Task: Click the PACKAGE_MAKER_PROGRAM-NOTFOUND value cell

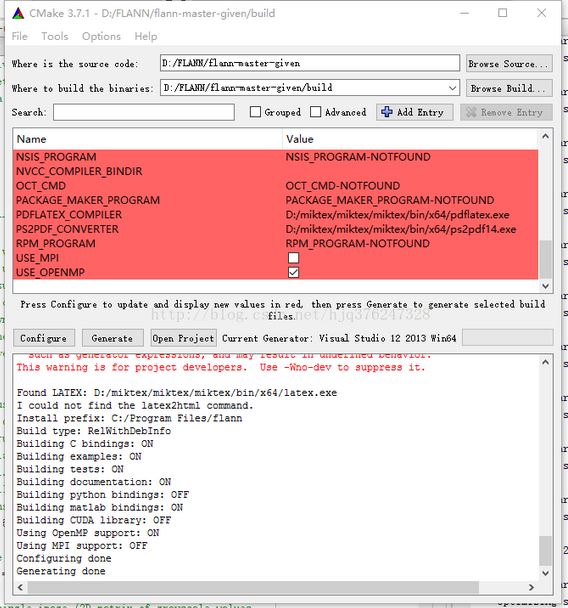Action: 390,200
